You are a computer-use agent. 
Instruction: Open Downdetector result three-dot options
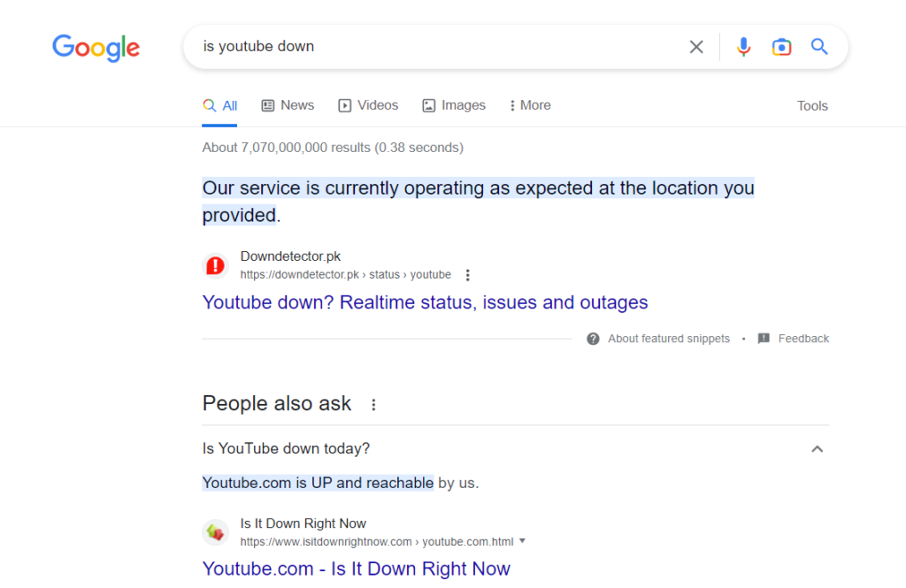pos(468,275)
